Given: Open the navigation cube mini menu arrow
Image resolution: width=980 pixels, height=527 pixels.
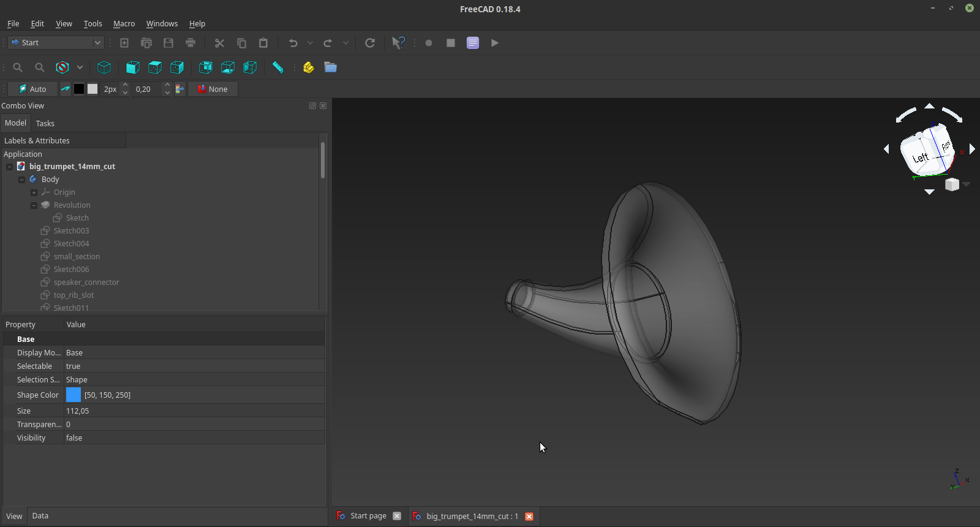Looking at the screenshot, I should 967,184.
